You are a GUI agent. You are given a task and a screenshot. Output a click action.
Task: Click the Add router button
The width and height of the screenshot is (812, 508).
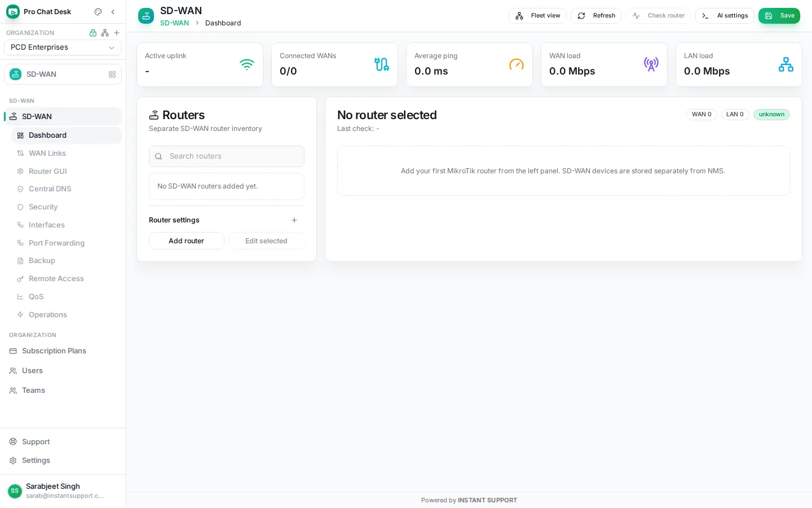[x=187, y=241]
